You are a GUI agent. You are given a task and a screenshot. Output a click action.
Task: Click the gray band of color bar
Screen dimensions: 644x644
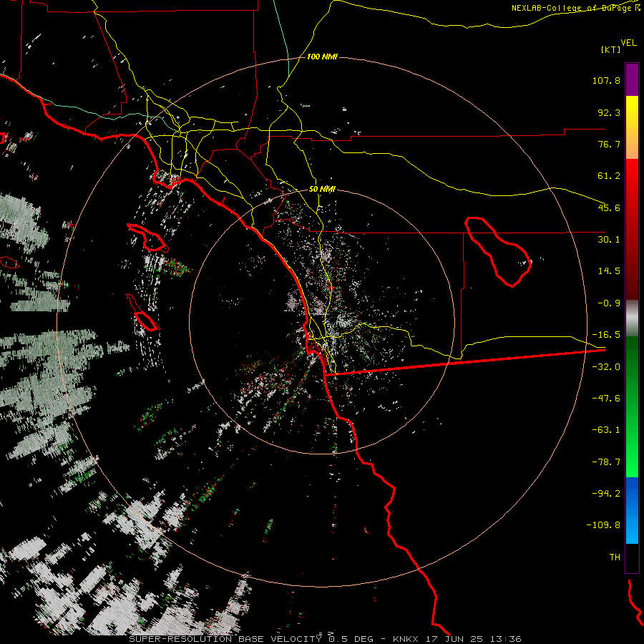[x=632, y=318]
